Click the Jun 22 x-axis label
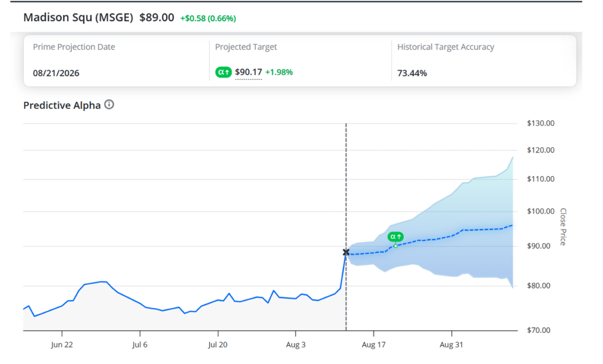The height and width of the screenshot is (364, 603). point(62,345)
